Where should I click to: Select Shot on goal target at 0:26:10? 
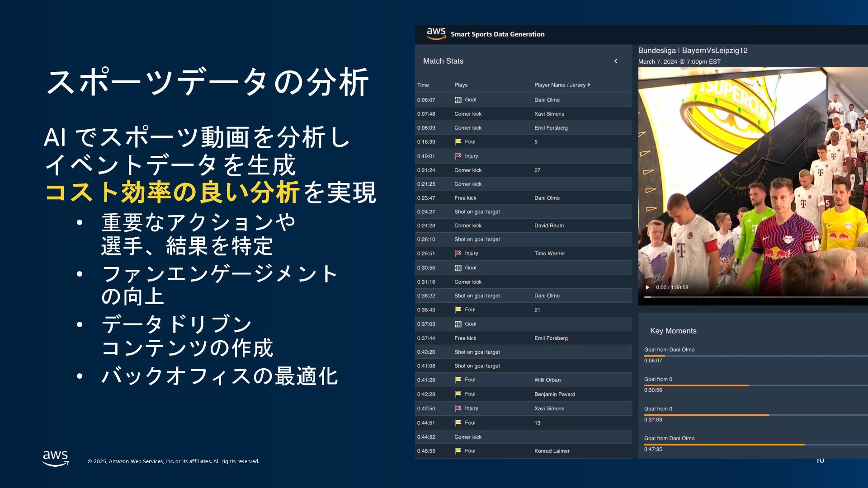(x=524, y=239)
